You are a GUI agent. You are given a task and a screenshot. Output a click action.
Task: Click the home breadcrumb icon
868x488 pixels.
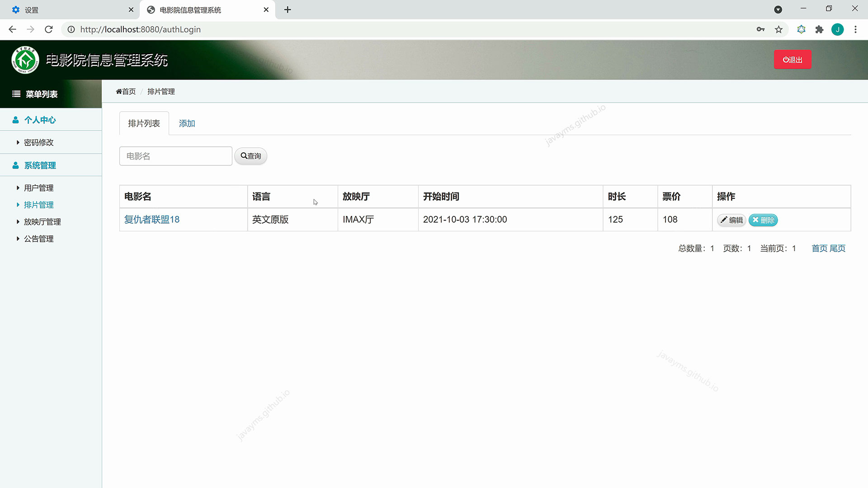[119, 91]
